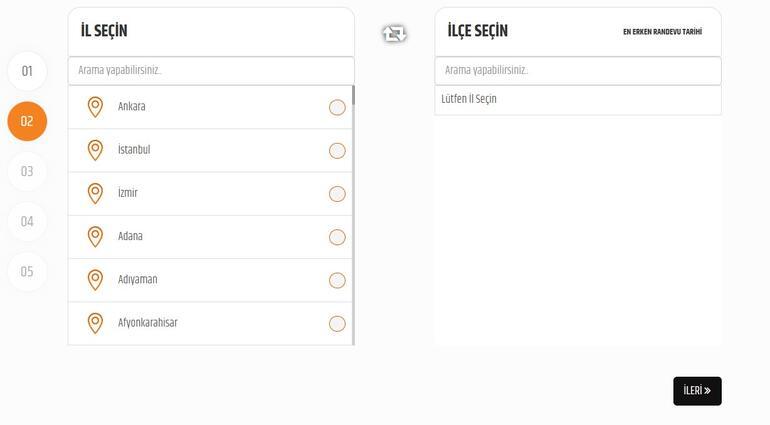Image resolution: width=770 pixels, height=425 pixels.
Task: Click the location pin icon beside İzmir
Action: pyautogui.click(x=95, y=193)
